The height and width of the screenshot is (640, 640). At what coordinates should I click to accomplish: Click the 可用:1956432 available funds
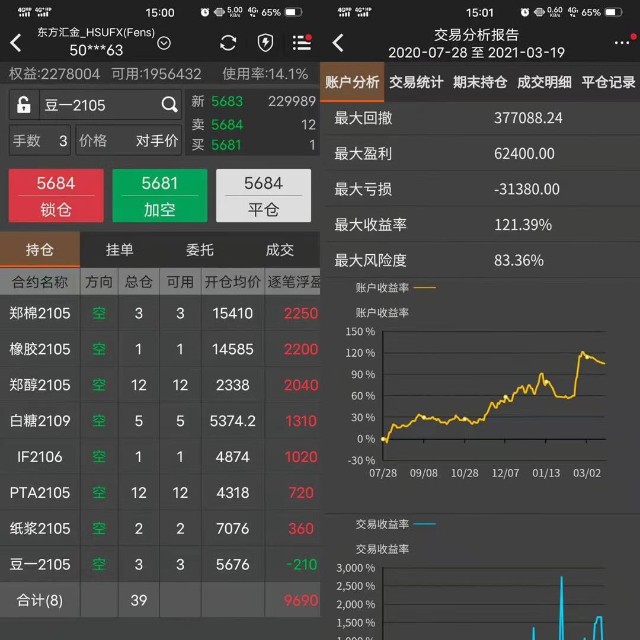(x=156, y=74)
